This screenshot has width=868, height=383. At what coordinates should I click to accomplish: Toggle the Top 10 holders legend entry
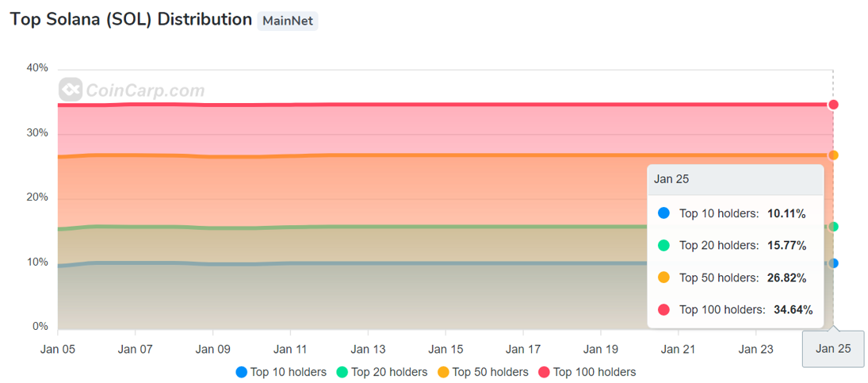click(281, 372)
